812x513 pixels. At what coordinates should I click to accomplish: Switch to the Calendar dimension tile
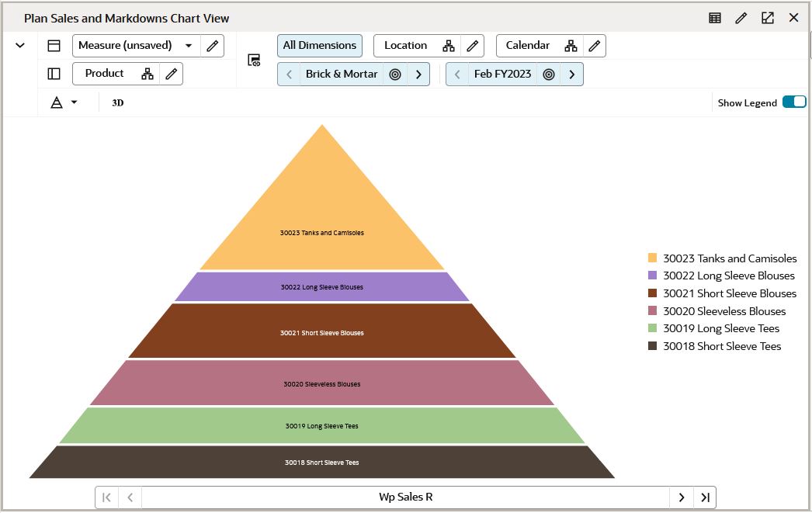[x=529, y=45]
